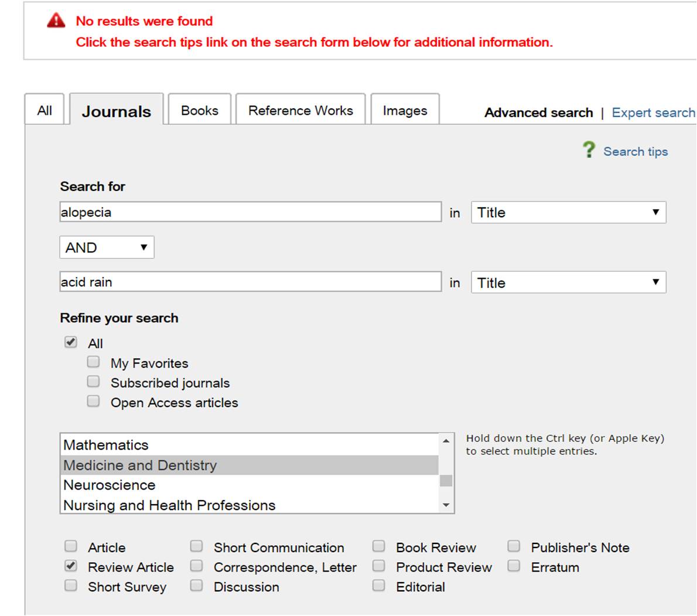Click the subject list scroll down arrow

(x=446, y=505)
